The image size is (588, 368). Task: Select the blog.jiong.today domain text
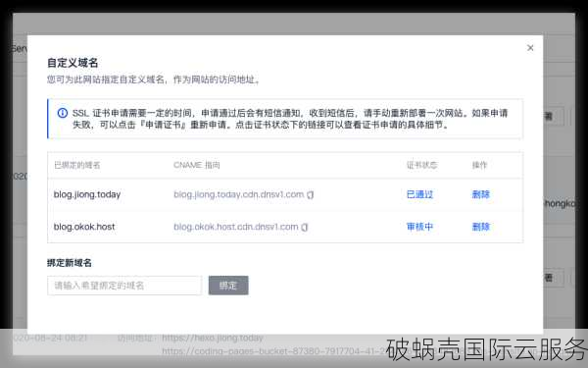[87, 194]
